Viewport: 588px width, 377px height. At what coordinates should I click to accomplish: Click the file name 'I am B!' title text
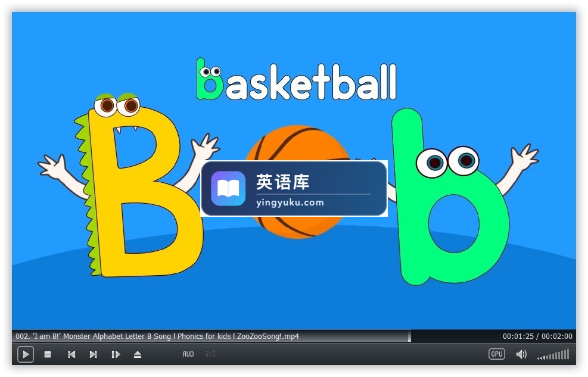point(157,336)
